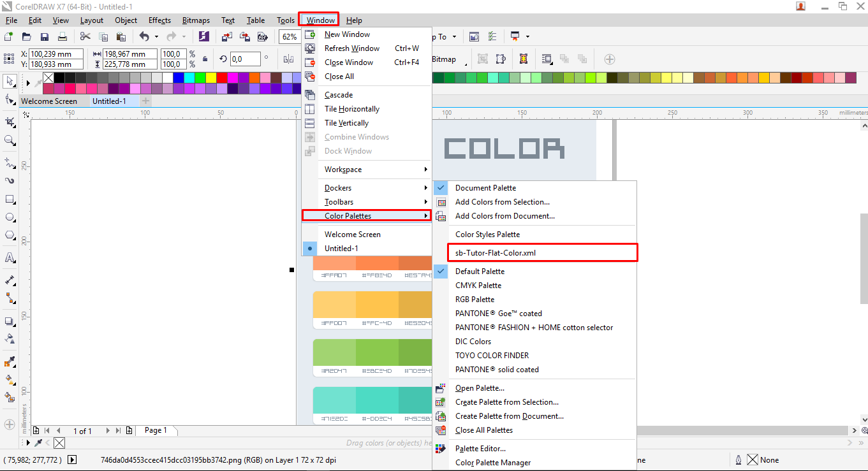The image size is (868, 471).
Task: Select the Parallel Dimension tool
Action: (x=10, y=280)
